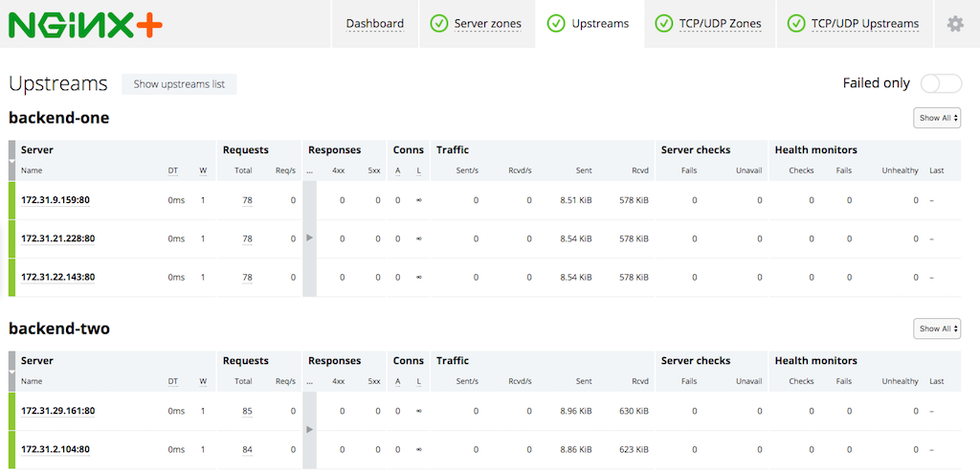Screen dimensions: 980x475
Task: Open the settings gear icon
Action: [955, 24]
